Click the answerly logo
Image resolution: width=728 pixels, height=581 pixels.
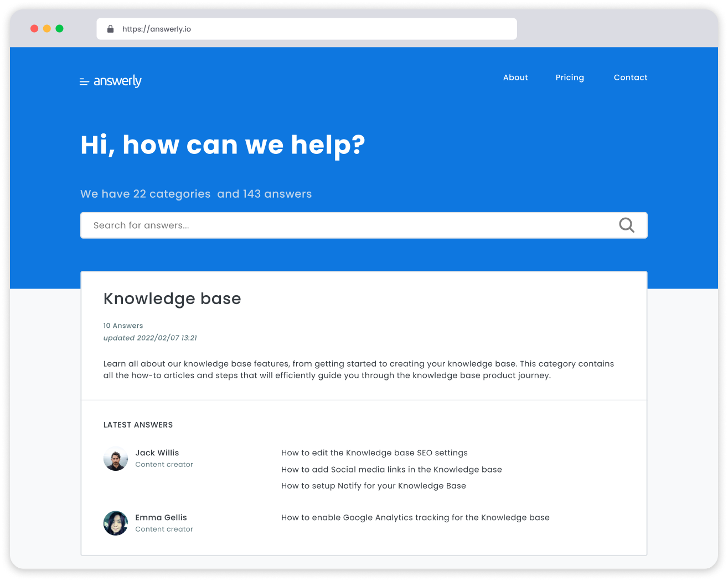point(111,81)
